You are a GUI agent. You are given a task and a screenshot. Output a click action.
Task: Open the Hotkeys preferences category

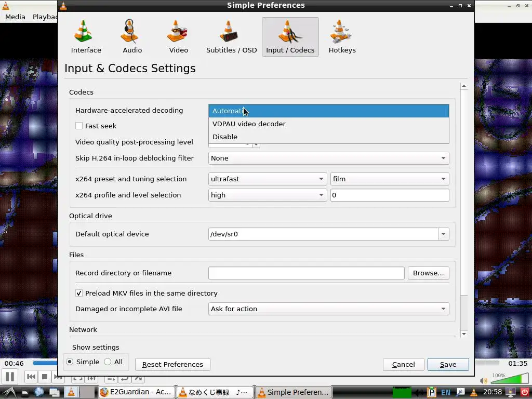342,37
